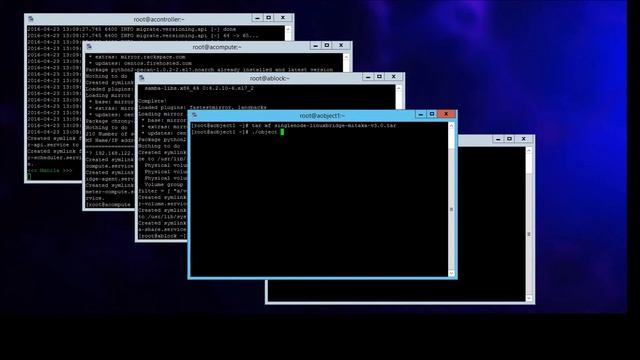Viewport: 640px width, 360px height.
Task: Click 'Complete!' line in the root@ablock terminal
Action: 152,101
